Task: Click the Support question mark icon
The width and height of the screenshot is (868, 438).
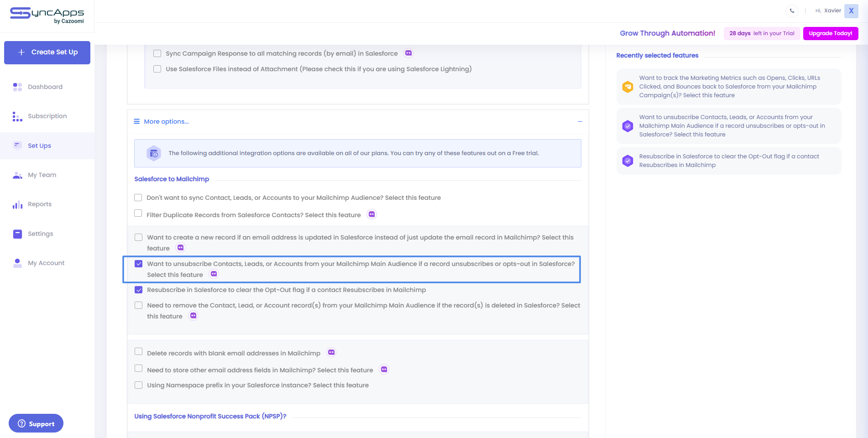Action: coord(22,423)
